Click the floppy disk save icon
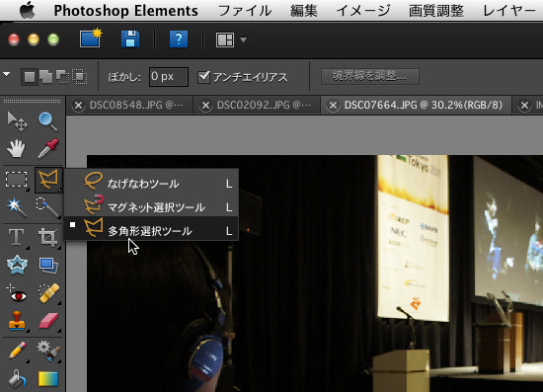 [130, 39]
